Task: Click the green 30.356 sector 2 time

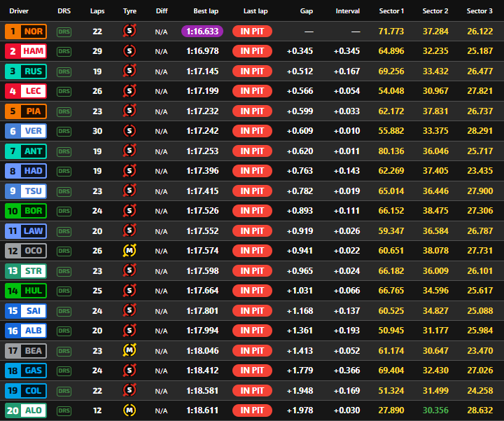Action: [x=435, y=410]
